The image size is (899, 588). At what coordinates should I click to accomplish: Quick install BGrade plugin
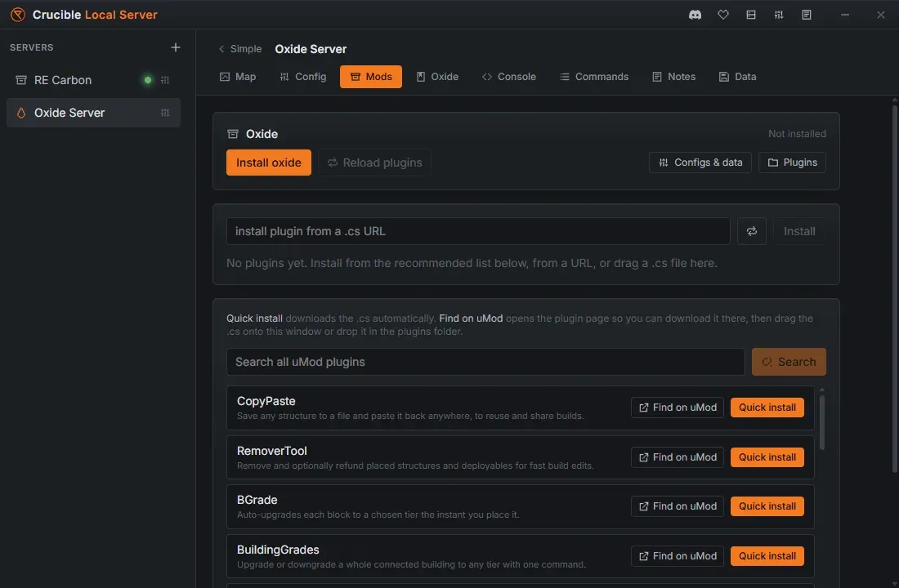767,506
